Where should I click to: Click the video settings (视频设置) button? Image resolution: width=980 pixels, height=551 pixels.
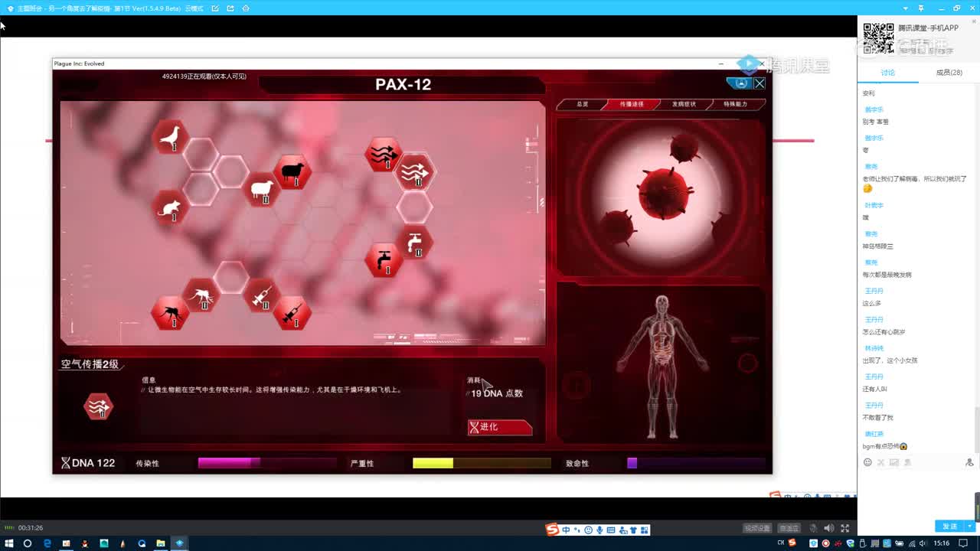point(757,528)
